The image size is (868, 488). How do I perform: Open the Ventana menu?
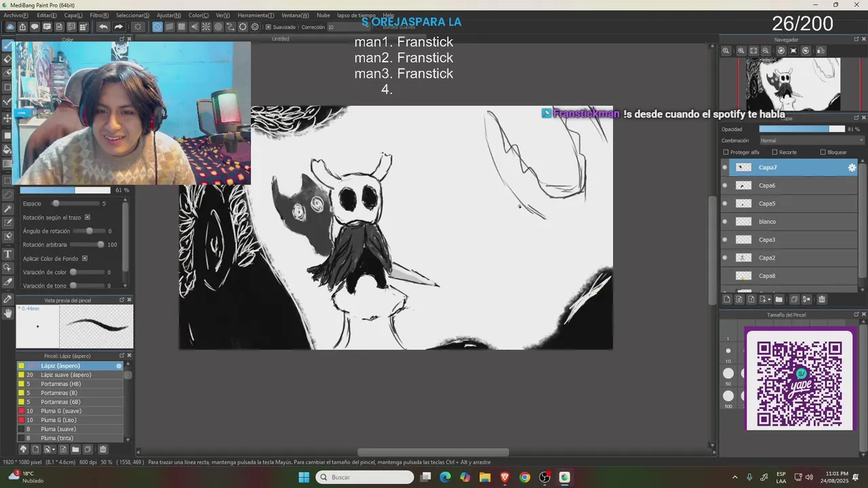tap(295, 15)
